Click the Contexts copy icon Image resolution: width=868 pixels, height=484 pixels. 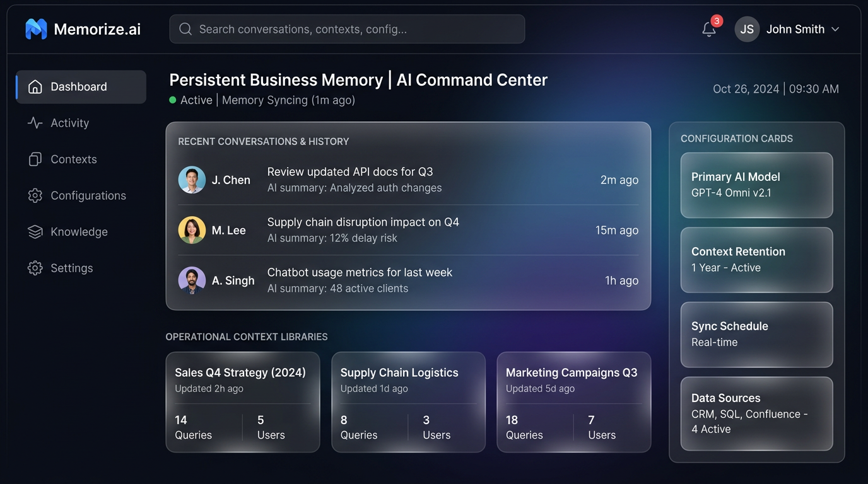pos(35,159)
